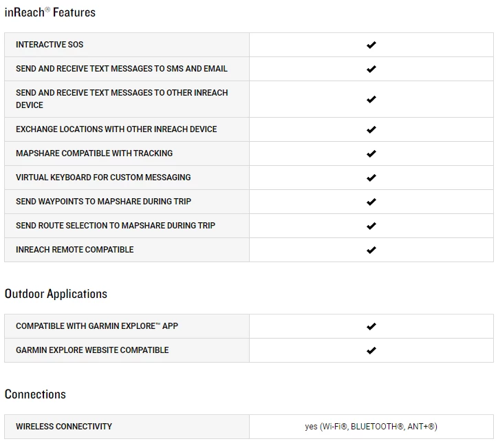Click checkmark for messages to other inReach device
This screenshot has height=448, width=498.
pyautogui.click(x=371, y=99)
